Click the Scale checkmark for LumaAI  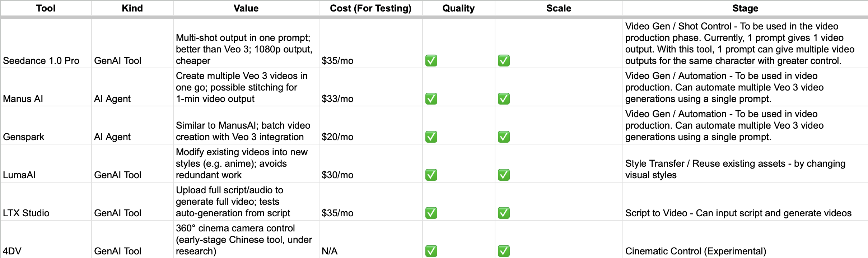[504, 175]
